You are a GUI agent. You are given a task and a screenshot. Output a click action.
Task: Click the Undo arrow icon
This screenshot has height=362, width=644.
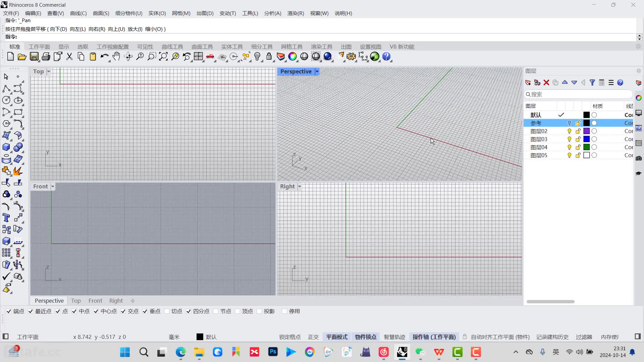pyautogui.click(x=104, y=57)
